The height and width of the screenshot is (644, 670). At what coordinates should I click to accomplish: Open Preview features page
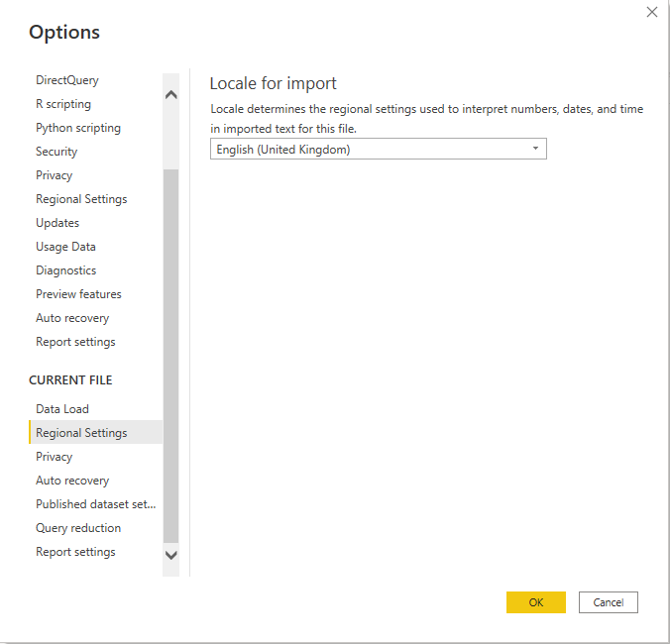pyautogui.click(x=78, y=294)
